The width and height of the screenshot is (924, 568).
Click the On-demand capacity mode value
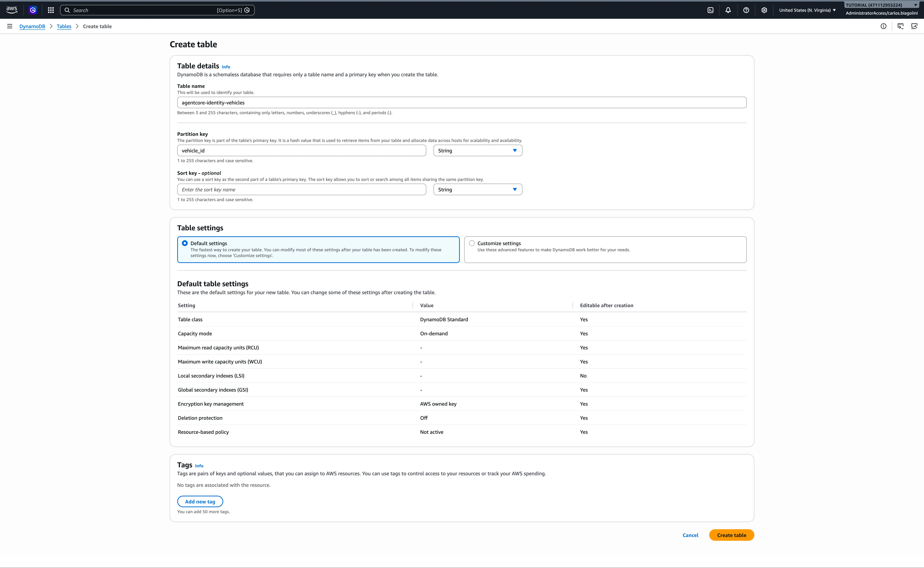434,334
